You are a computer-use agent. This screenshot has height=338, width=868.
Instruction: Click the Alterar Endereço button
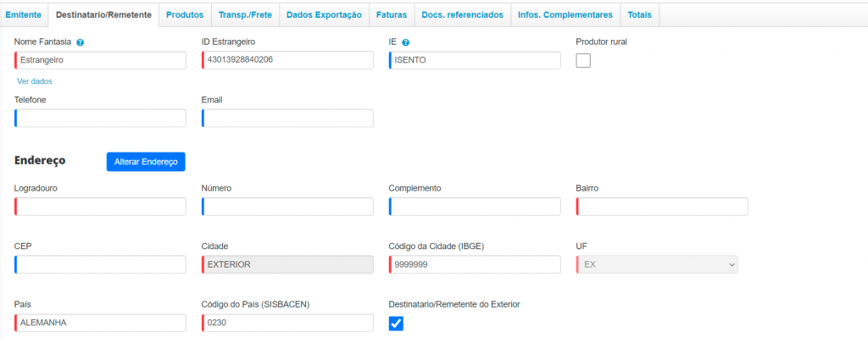[x=146, y=162]
